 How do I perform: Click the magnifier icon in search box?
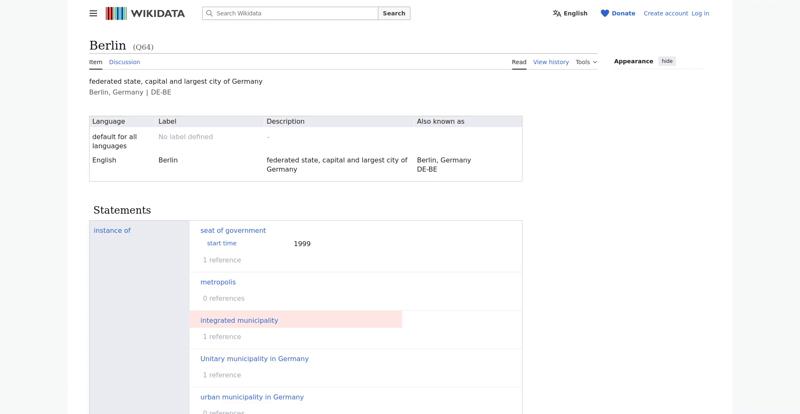point(209,14)
